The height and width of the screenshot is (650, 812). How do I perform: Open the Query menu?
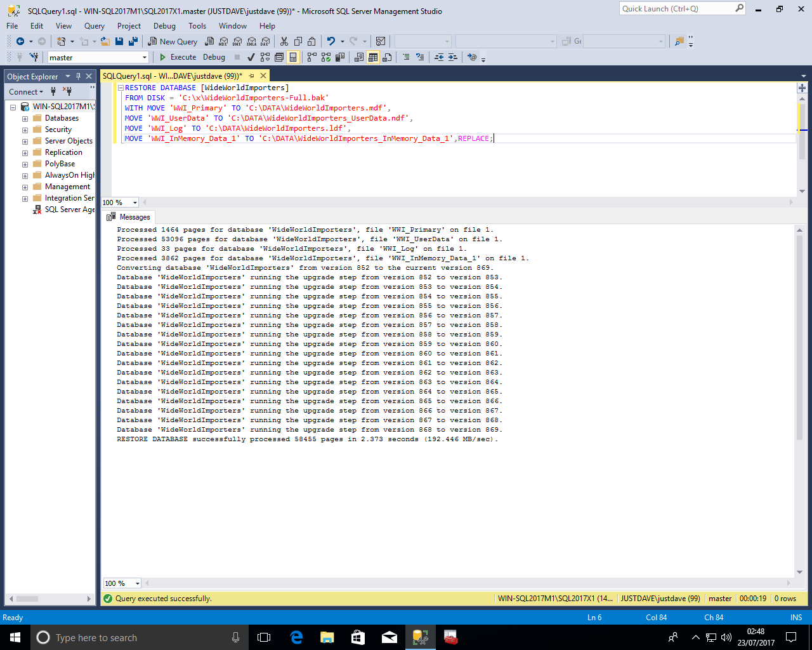tap(94, 26)
